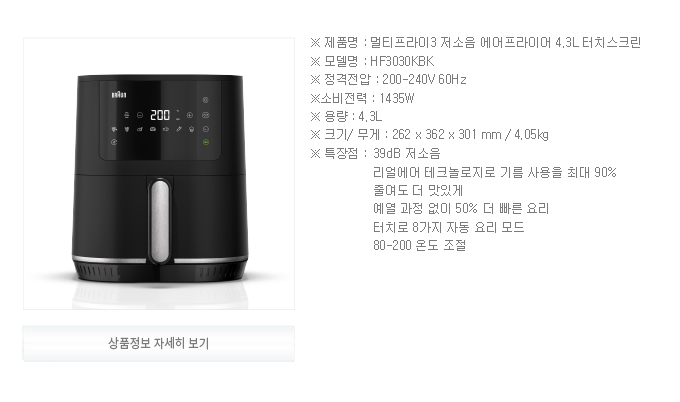
Task: Click the plus icon right of 200 display
Action: click(x=190, y=115)
